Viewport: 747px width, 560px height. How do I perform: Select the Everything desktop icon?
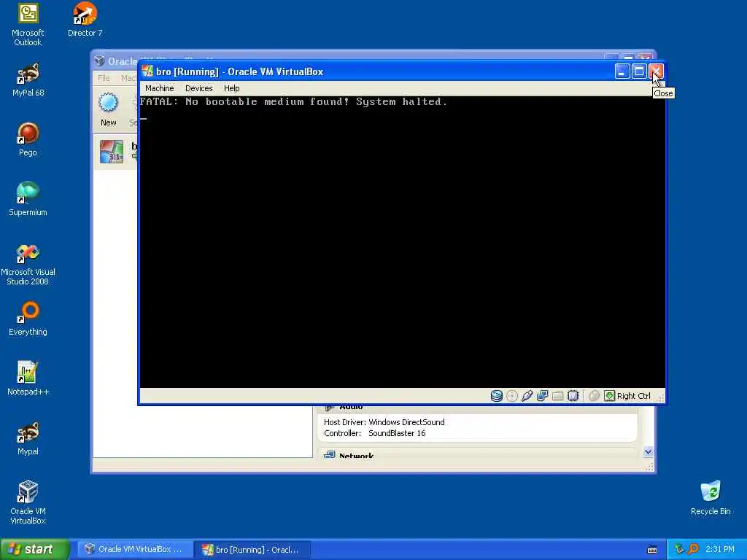click(28, 319)
